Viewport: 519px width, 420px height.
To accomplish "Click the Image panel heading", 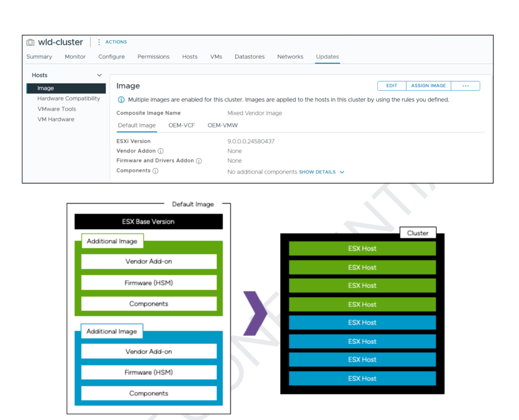I will coord(128,86).
